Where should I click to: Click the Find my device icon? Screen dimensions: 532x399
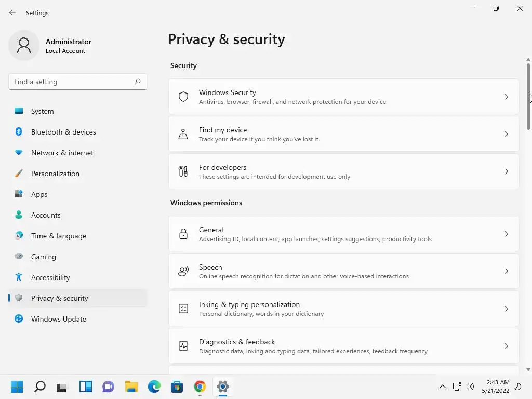click(x=183, y=134)
